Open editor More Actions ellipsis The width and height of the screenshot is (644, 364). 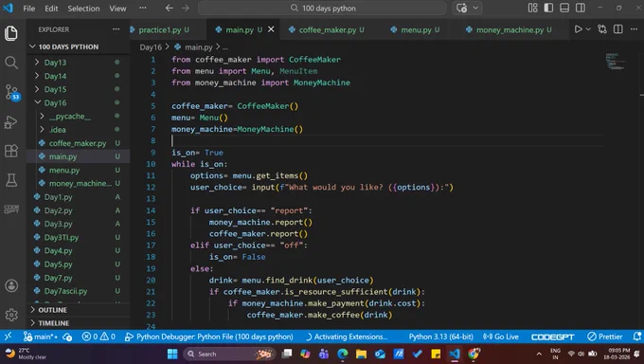click(634, 29)
